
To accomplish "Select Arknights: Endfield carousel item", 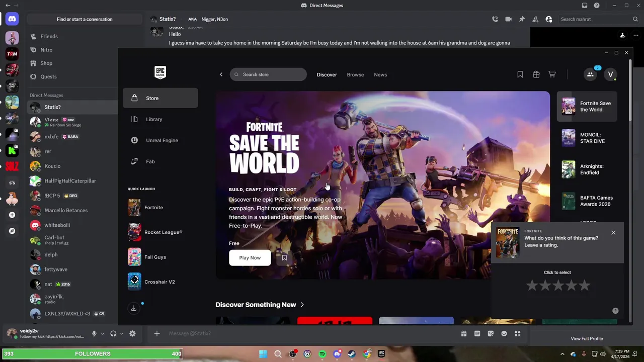I will [587, 169].
